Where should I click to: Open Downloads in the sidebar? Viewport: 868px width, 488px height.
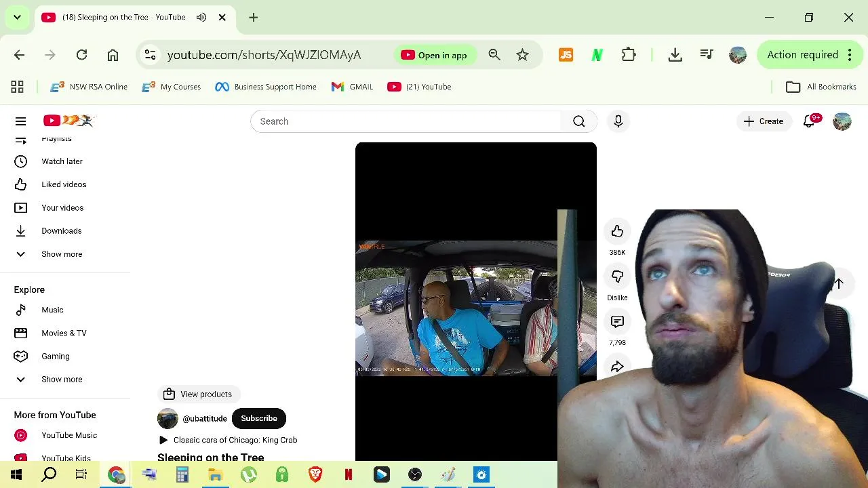pos(61,231)
